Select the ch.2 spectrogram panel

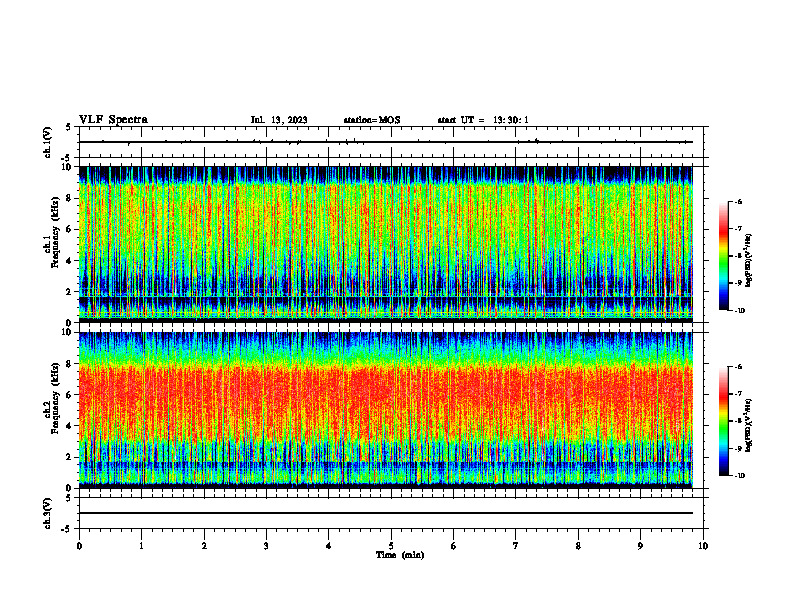pyautogui.click(x=386, y=410)
